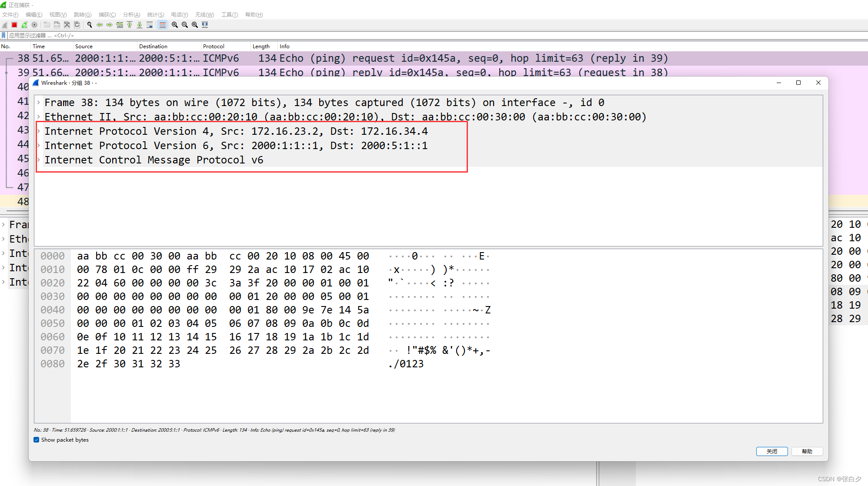The width and height of the screenshot is (868, 486).
Task: Expand Frame 38 tree node in dialog
Action: pyautogui.click(x=39, y=103)
